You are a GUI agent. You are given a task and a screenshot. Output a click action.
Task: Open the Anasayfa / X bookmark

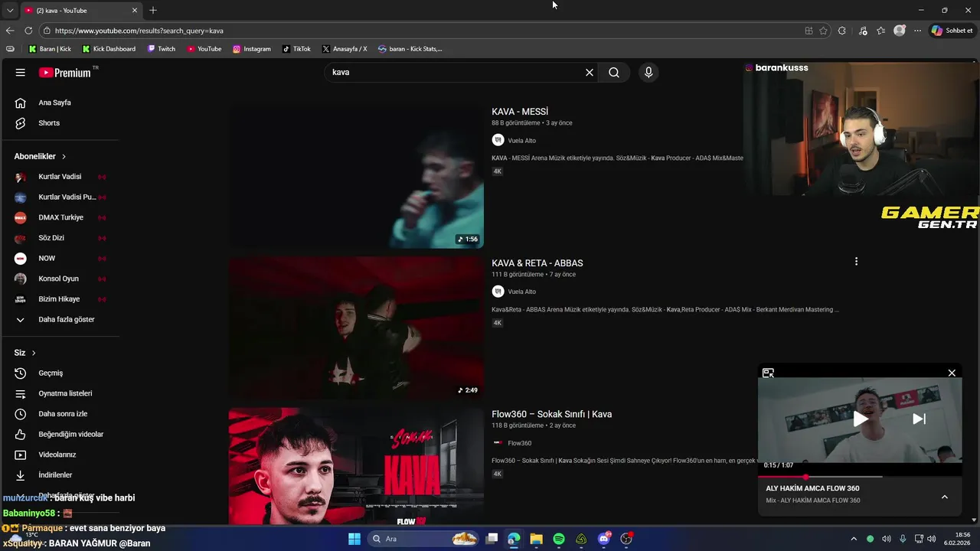(x=345, y=49)
